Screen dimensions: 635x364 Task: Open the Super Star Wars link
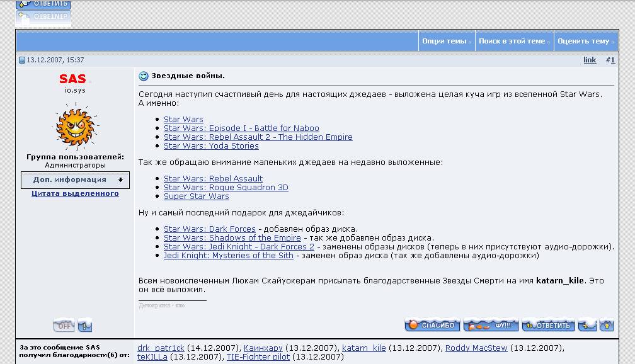point(197,196)
